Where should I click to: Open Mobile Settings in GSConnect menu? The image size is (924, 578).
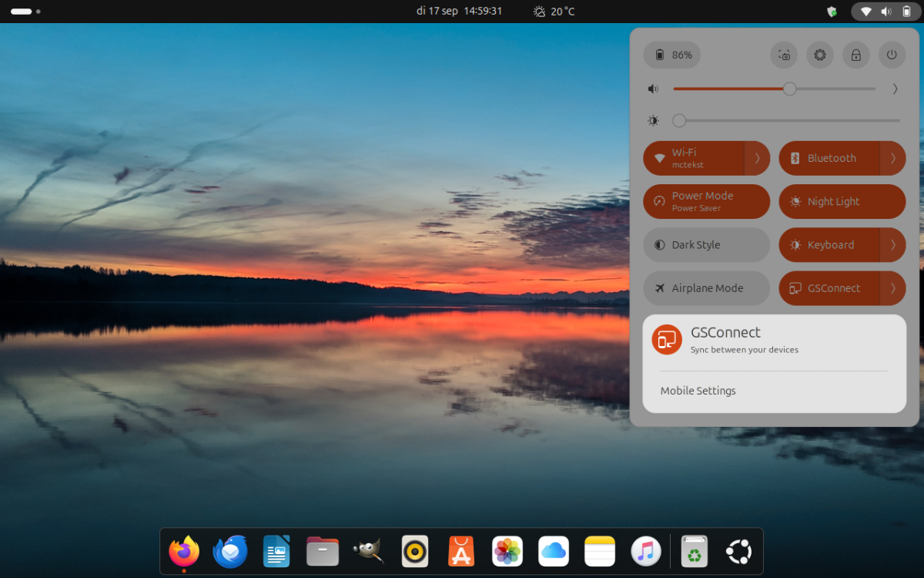click(698, 391)
